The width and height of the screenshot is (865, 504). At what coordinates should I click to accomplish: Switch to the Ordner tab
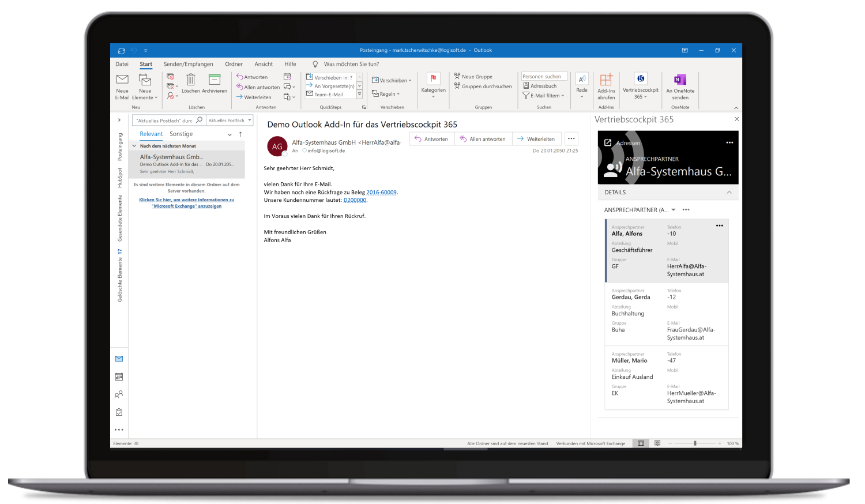pyautogui.click(x=234, y=64)
